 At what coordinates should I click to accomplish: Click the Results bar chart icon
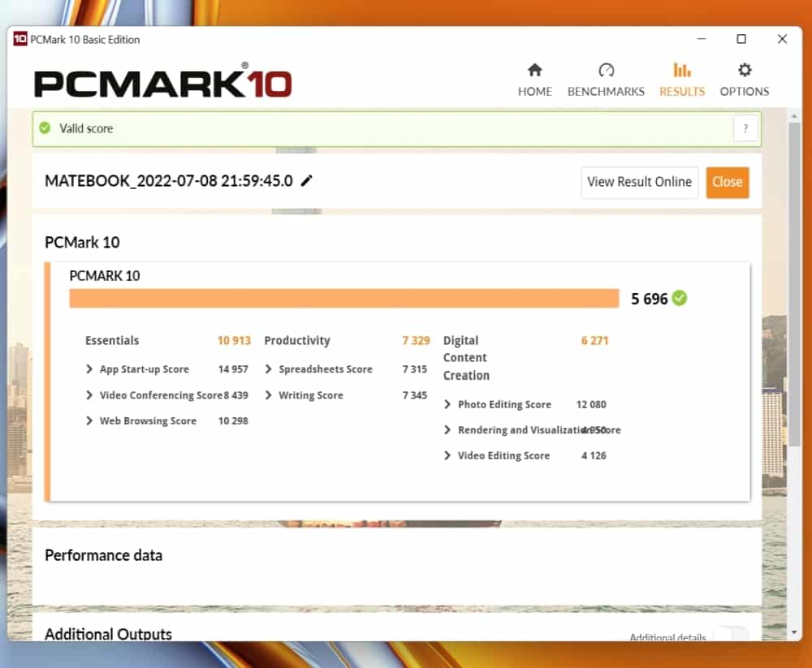[x=682, y=71]
